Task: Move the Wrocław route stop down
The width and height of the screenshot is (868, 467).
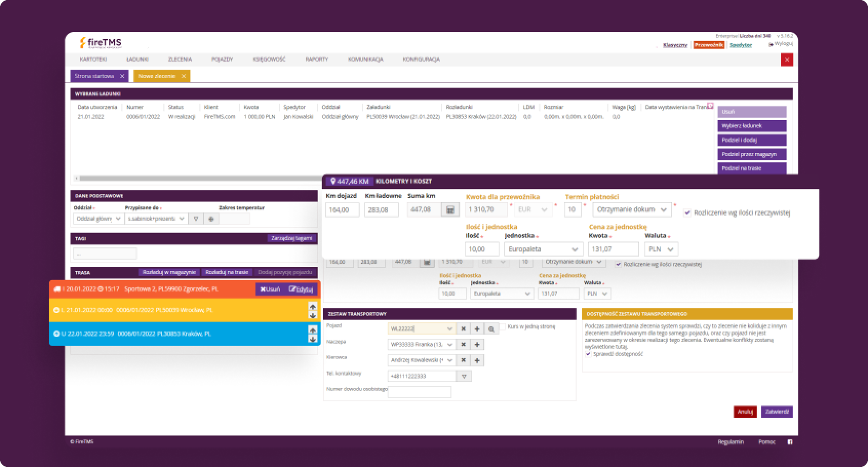Action: (312, 315)
